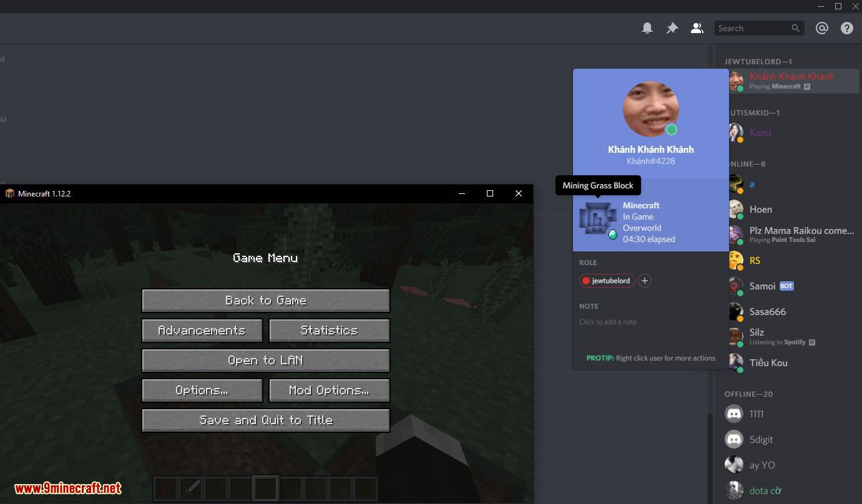Click Open to LAN button
Image resolution: width=862 pixels, height=504 pixels.
click(266, 361)
